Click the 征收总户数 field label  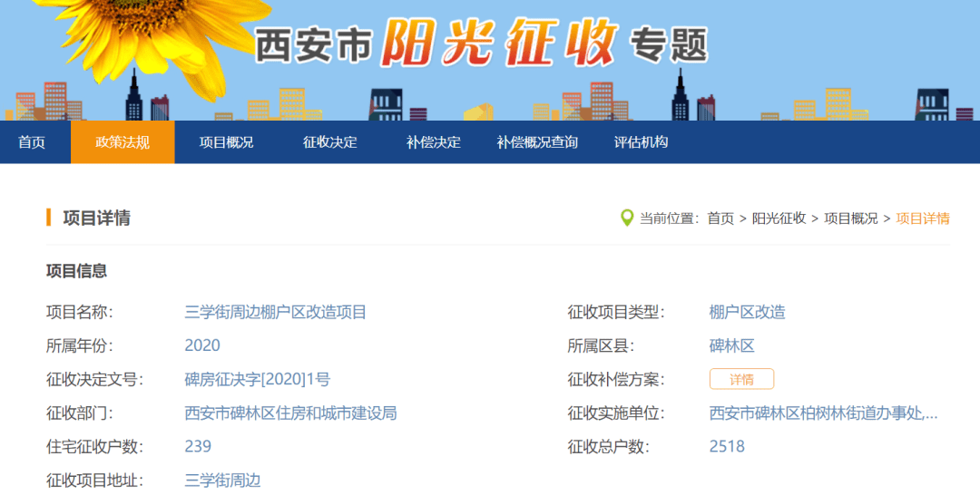point(608,446)
